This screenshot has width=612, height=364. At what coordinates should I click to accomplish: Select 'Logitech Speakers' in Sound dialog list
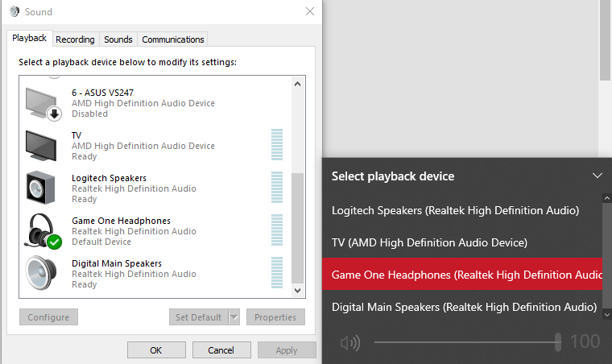click(109, 178)
